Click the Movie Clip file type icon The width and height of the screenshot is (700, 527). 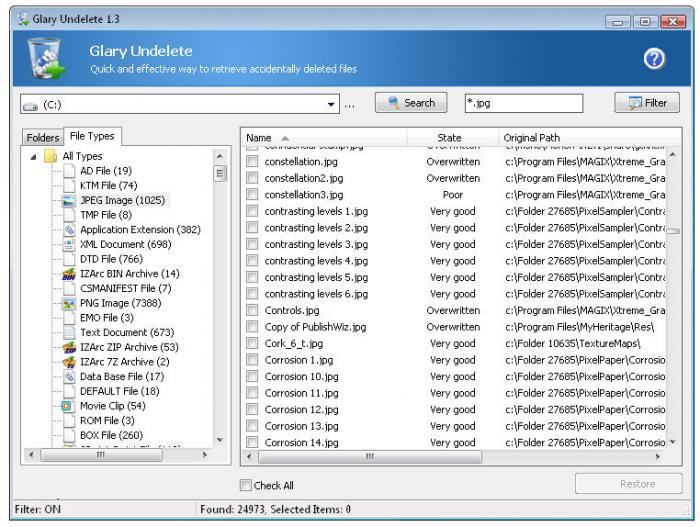click(x=69, y=406)
